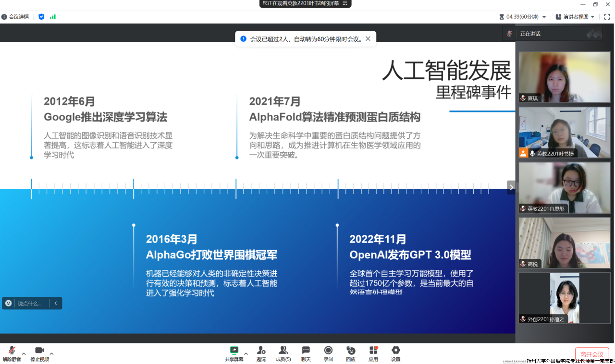Toggle fullscreen mode icon at top right
This screenshot has width=615, height=364.
[x=607, y=17]
